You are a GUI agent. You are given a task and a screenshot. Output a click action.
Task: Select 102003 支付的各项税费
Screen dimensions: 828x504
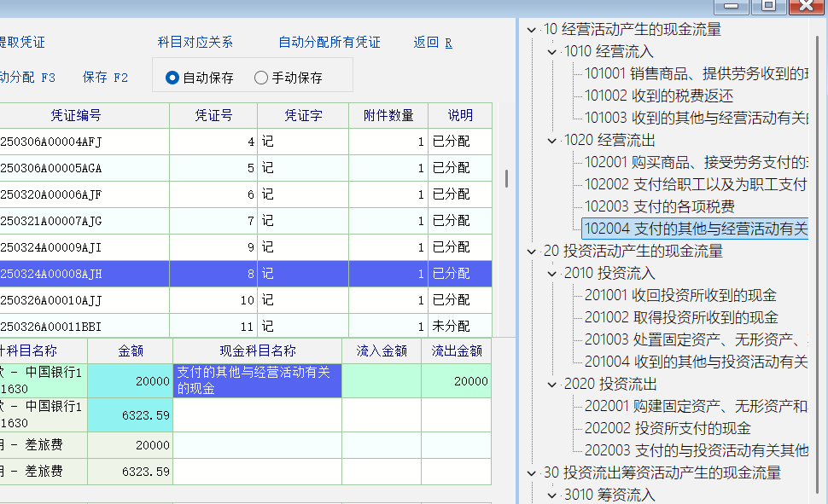tap(660, 207)
